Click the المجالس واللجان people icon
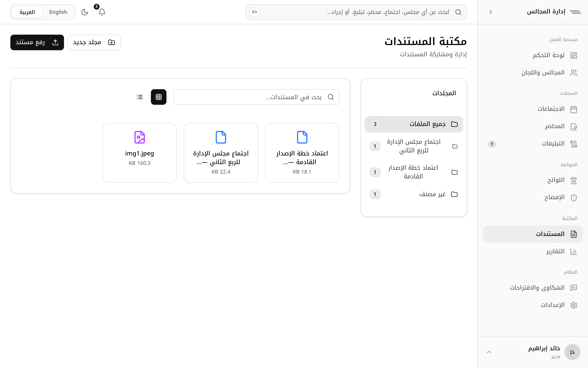Screen dimensions: 588x368 (x=574, y=73)
